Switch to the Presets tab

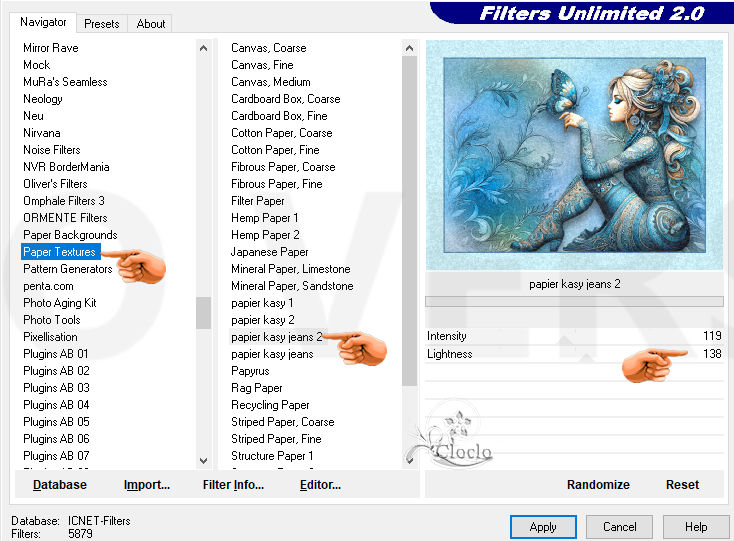[102, 23]
